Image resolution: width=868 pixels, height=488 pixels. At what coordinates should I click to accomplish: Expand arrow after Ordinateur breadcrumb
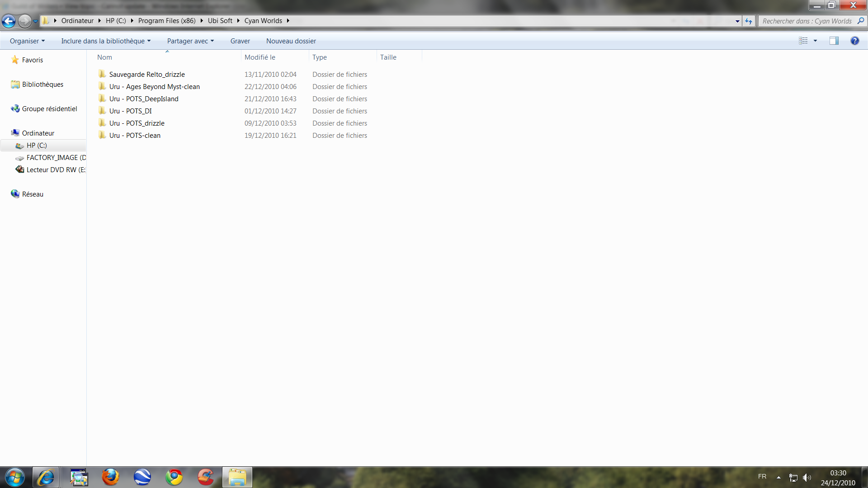point(99,21)
